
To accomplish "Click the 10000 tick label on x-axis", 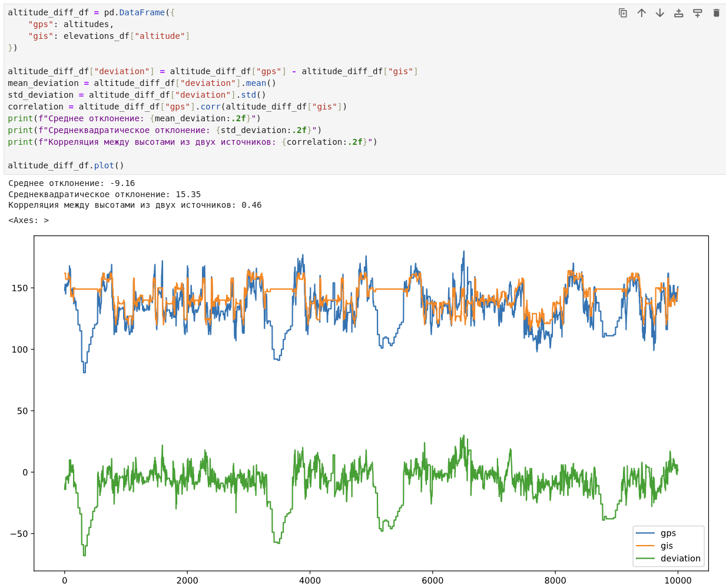I will (x=678, y=580).
